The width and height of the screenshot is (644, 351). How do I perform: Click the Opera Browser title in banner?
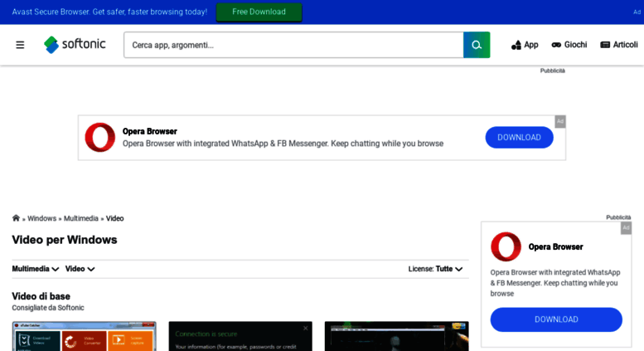[150, 132]
